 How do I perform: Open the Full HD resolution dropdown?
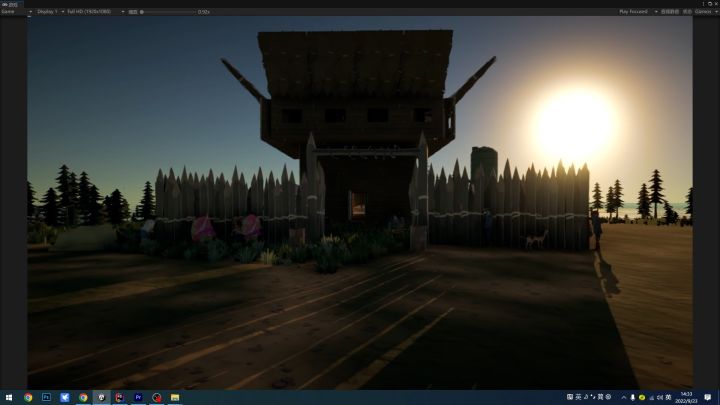96,12
